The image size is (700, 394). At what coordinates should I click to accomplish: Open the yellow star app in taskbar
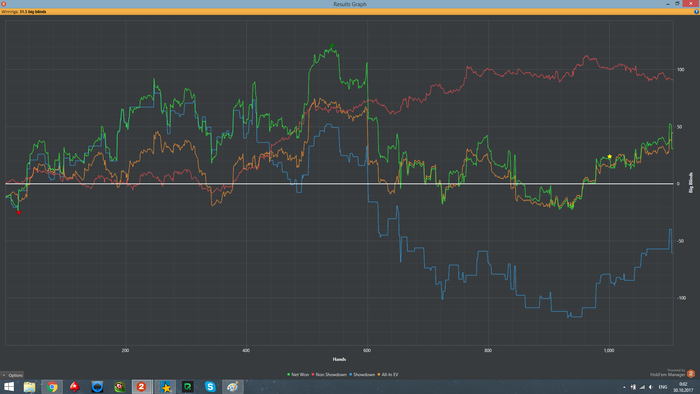click(x=165, y=387)
